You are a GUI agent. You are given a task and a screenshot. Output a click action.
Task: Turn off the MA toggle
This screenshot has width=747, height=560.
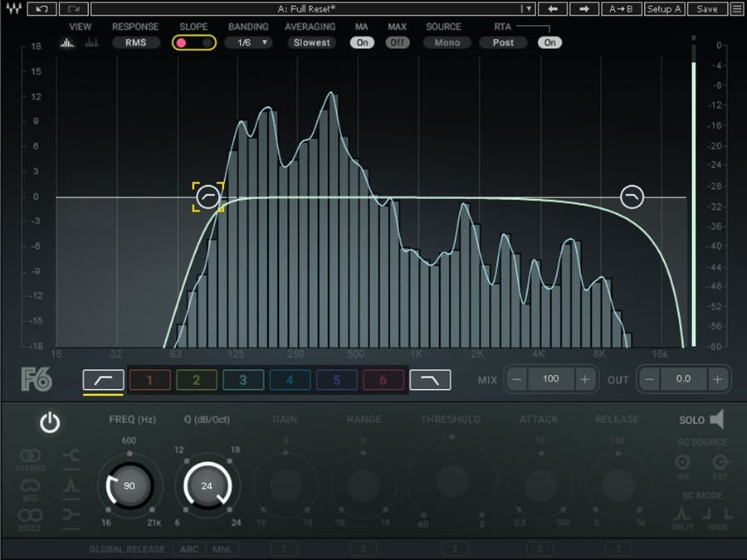(x=362, y=42)
